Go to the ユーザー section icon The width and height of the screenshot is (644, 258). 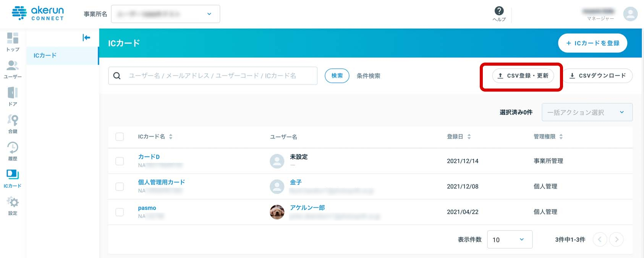click(x=13, y=65)
